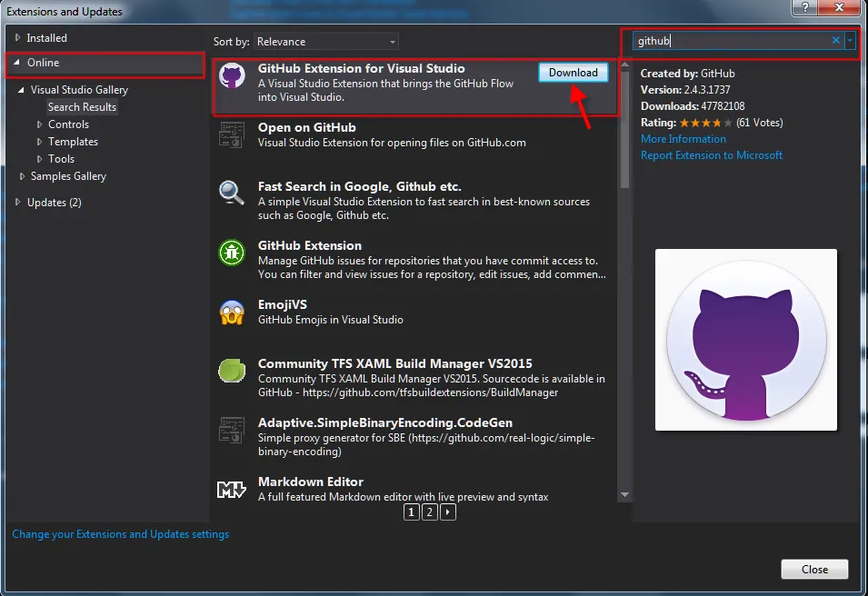Go to results page 2
Viewport: 868px width, 596px height.
point(430,512)
